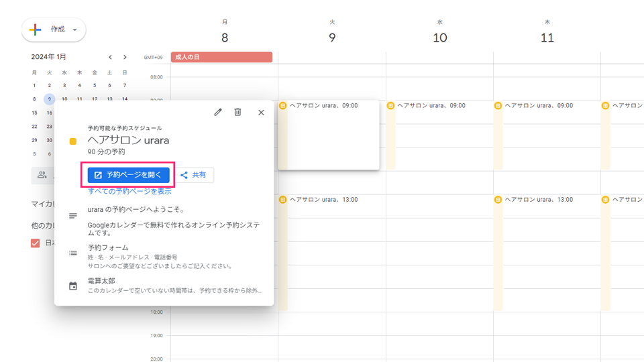Select date 22 in the mini calendar
The height and width of the screenshot is (362, 644).
coord(34,127)
